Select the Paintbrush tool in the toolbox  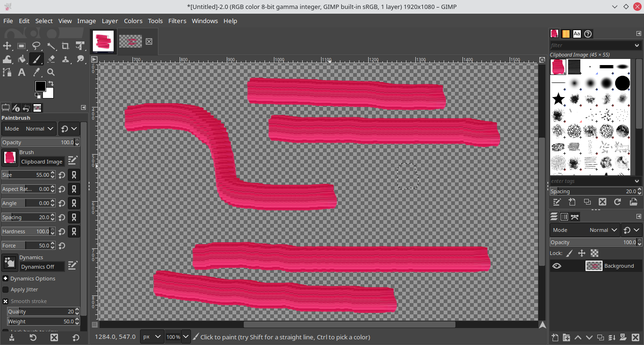tap(36, 59)
